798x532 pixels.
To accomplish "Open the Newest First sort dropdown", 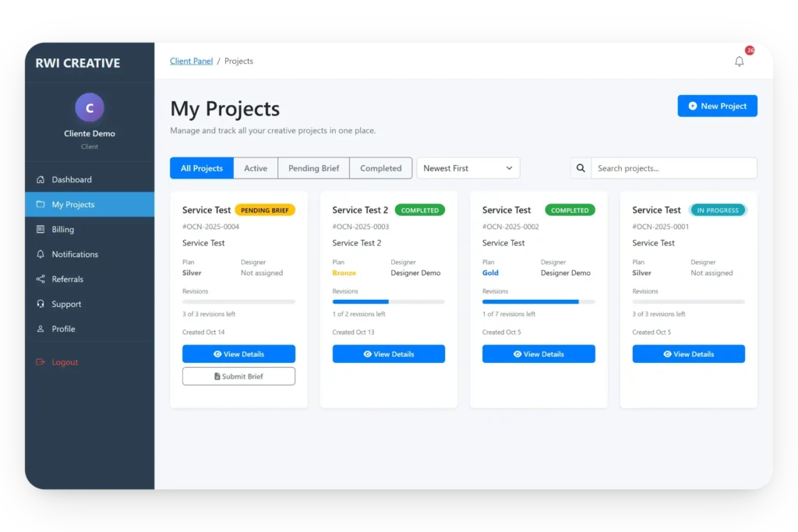I will coord(468,167).
